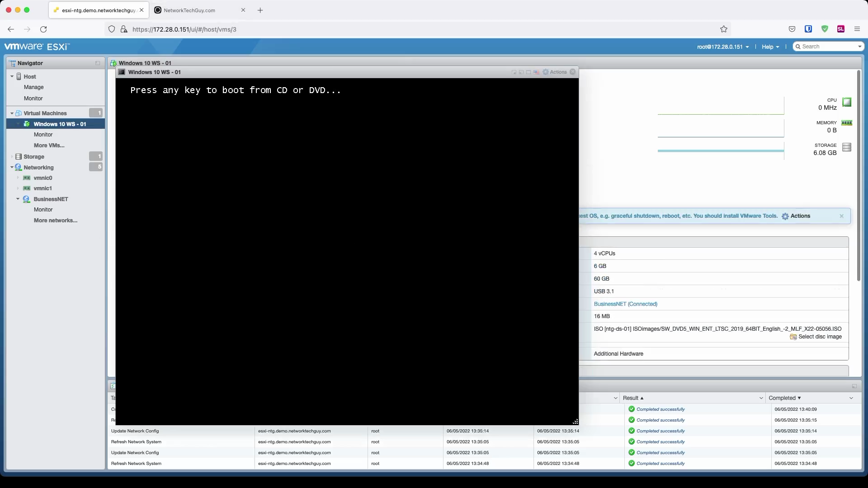Image resolution: width=868 pixels, height=488 pixels.
Task: Collapse the Navigator panel
Action: 98,63
